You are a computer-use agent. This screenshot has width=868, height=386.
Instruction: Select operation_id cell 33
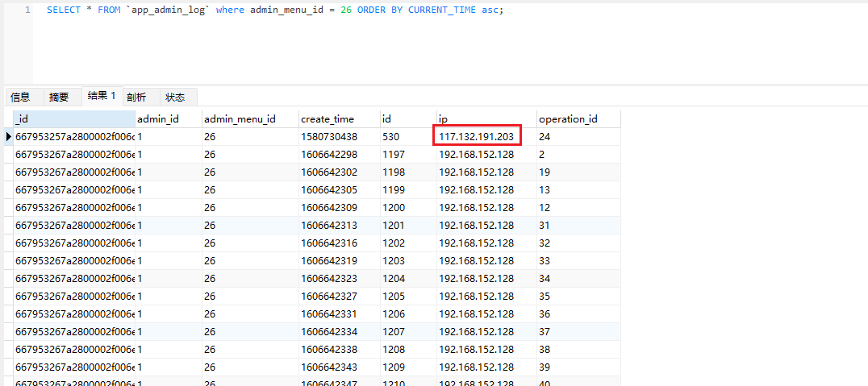pyautogui.click(x=578, y=260)
